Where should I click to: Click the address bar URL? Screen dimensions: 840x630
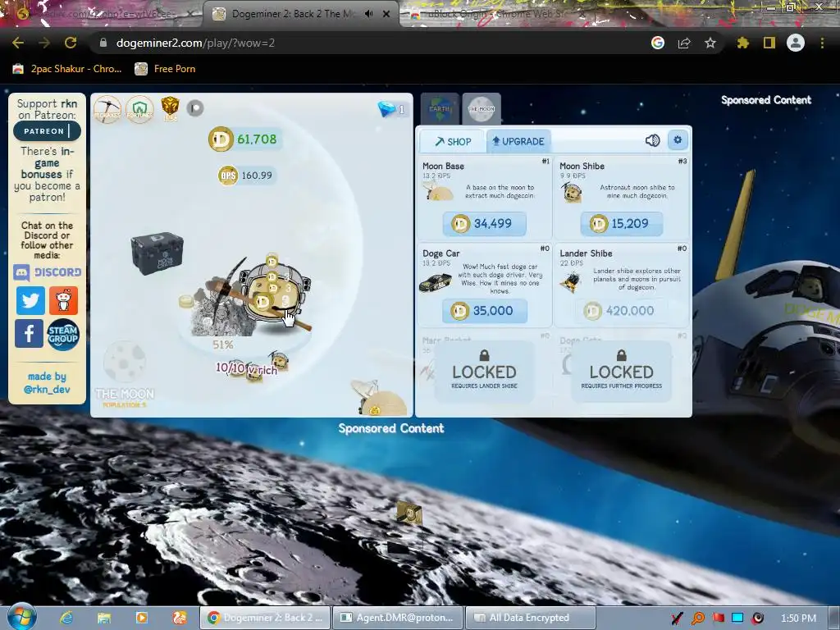(195, 43)
